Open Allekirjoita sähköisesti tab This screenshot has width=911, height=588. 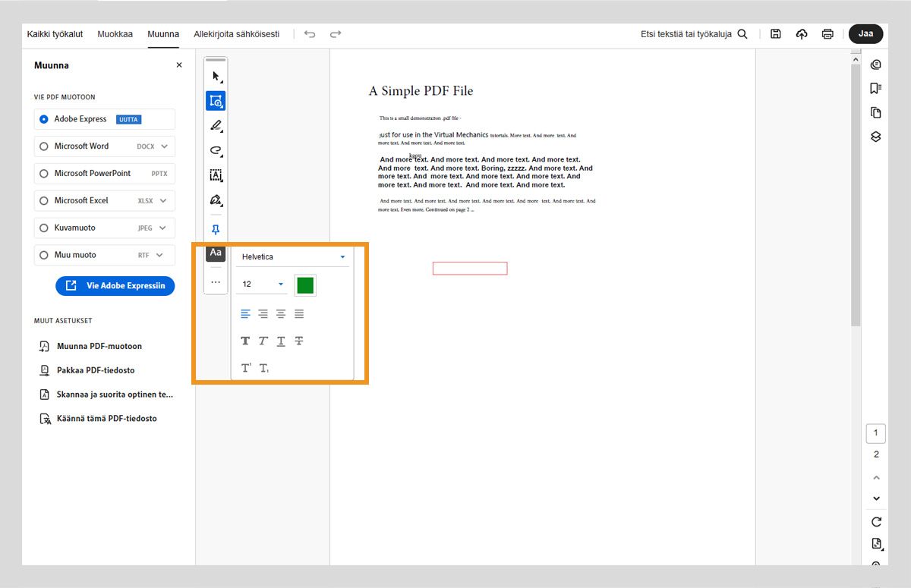point(237,34)
